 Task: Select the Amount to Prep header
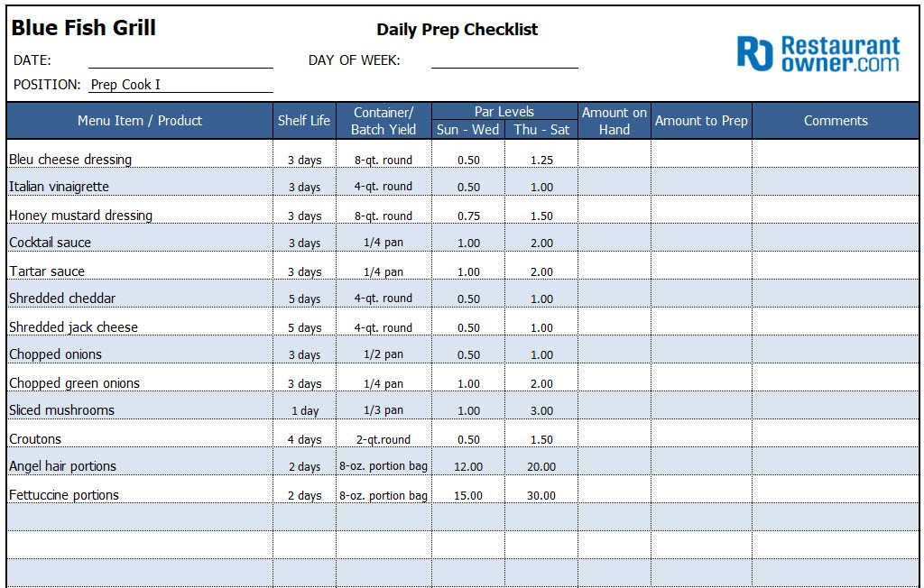tap(701, 121)
